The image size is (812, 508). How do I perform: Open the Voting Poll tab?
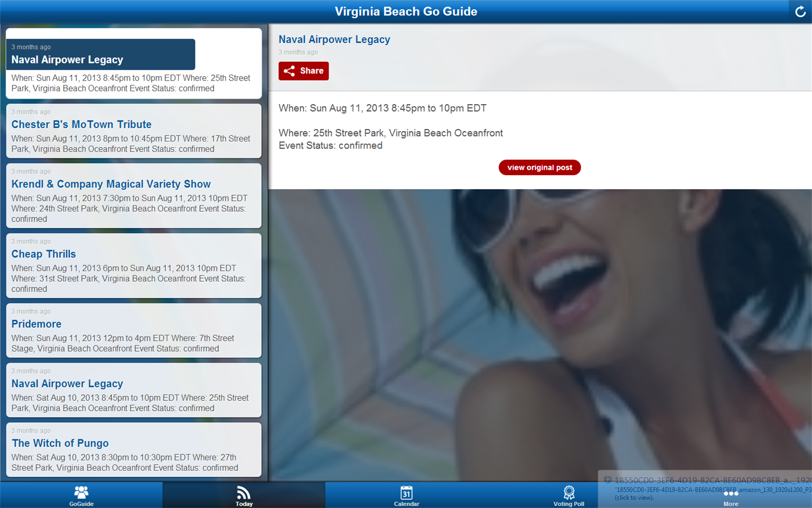569,495
